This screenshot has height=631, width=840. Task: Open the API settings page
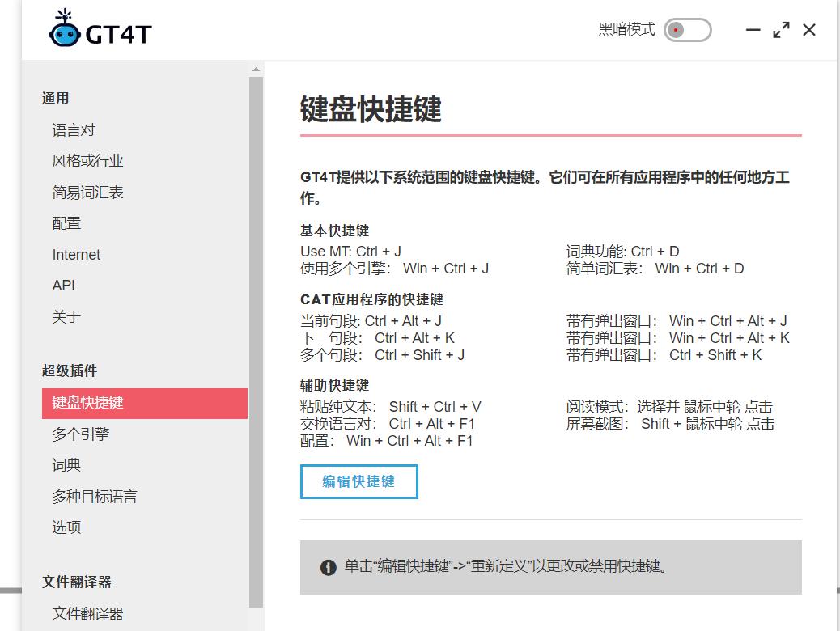[x=65, y=285]
